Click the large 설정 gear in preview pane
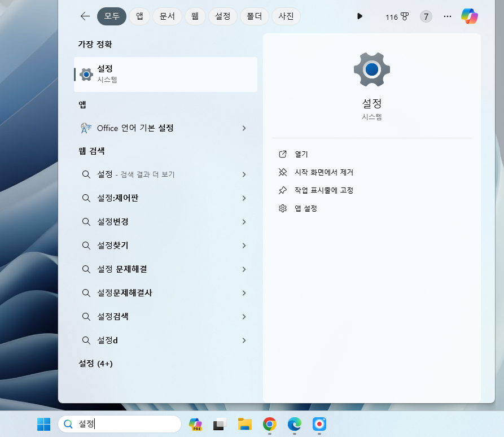This screenshot has width=504, height=437. tap(372, 69)
